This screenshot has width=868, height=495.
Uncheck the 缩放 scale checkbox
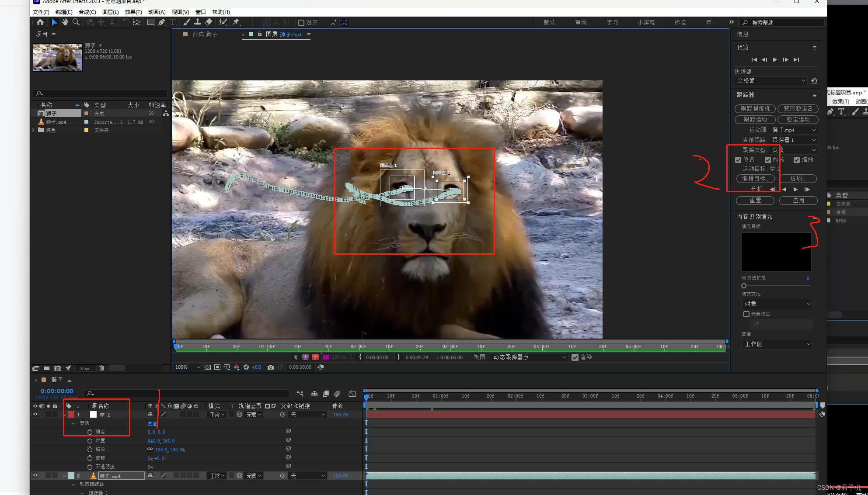tap(797, 160)
